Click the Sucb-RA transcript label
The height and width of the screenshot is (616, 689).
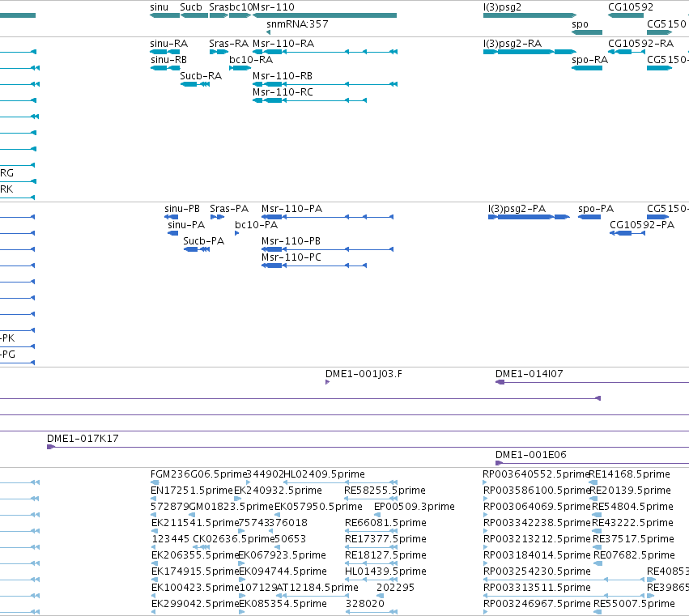tap(201, 76)
